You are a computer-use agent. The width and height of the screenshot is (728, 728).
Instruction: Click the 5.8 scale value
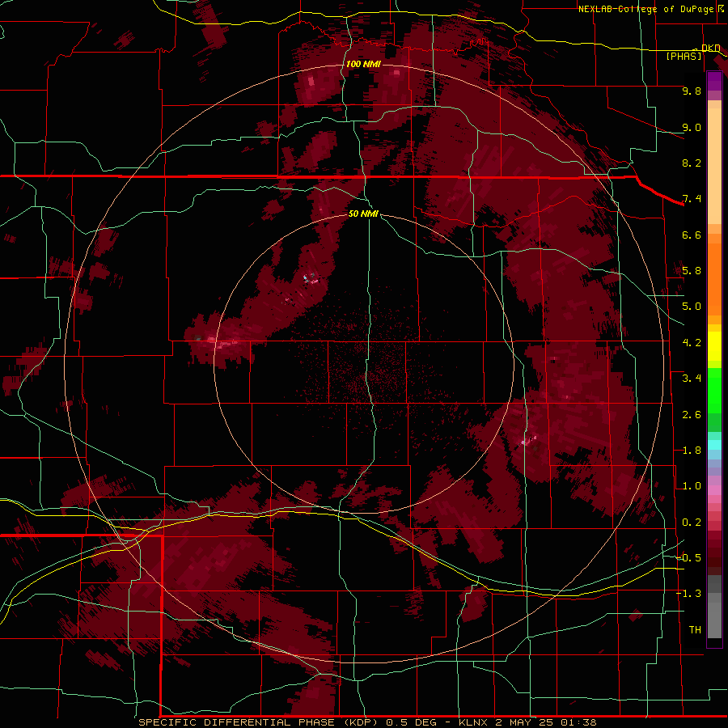[x=692, y=271]
